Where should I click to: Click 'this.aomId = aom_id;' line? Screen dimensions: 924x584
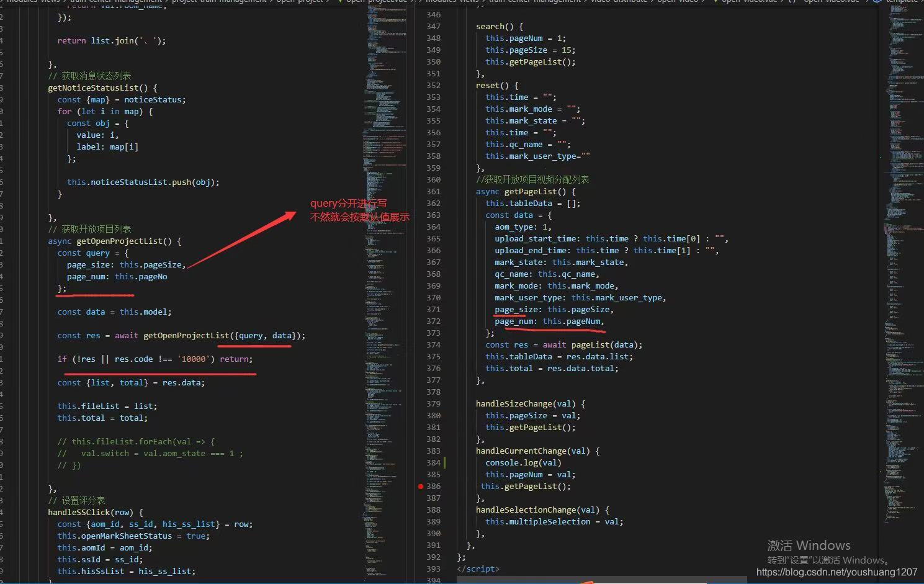pos(105,548)
